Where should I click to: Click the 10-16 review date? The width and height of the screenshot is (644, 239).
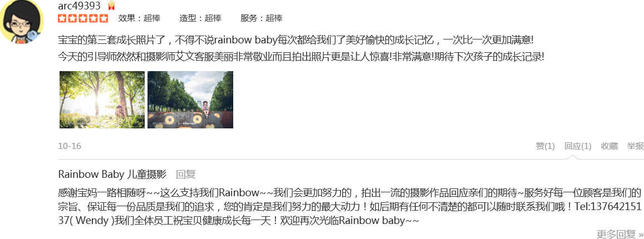coord(70,146)
